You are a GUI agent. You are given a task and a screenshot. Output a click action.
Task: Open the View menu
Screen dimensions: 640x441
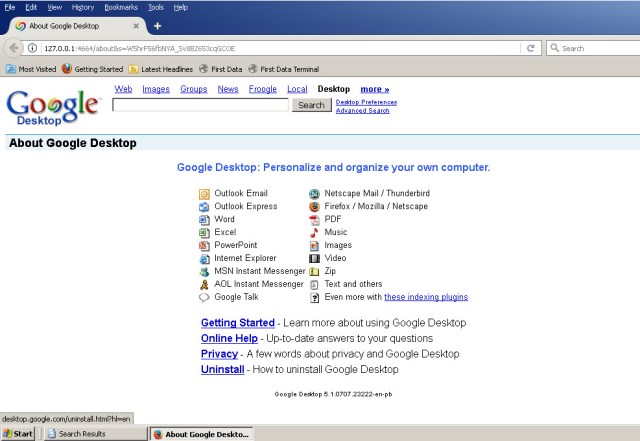55,7
